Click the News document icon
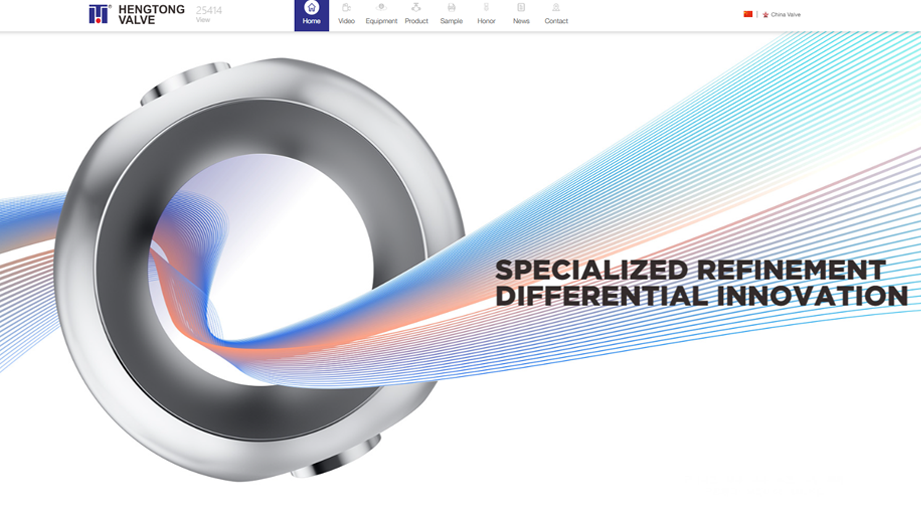Image resolution: width=921 pixels, height=515 pixels. 521,7
